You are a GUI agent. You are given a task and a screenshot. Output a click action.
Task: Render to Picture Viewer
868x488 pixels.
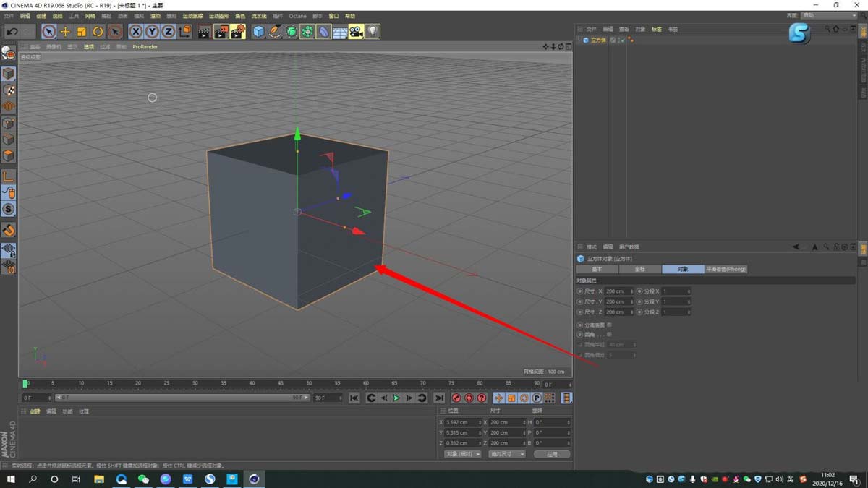click(221, 31)
